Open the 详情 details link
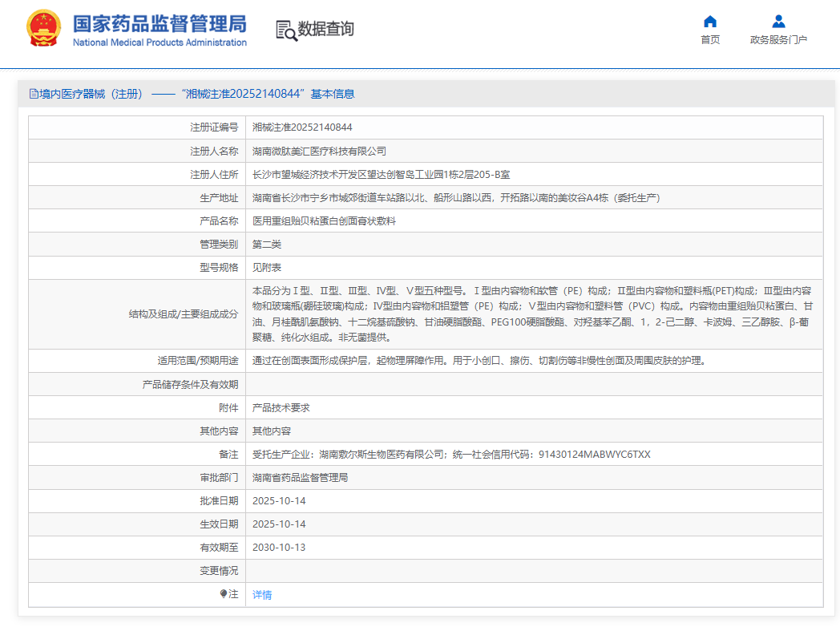Image resolution: width=840 pixels, height=627 pixels. click(x=264, y=594)
